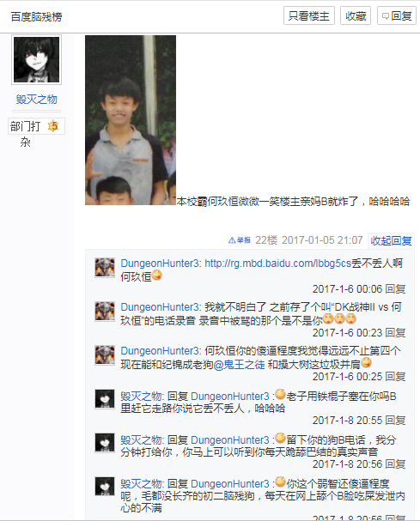
Task: Click the level 5 star badge icon
Action: pyautogui.click(x=53, y=126)
